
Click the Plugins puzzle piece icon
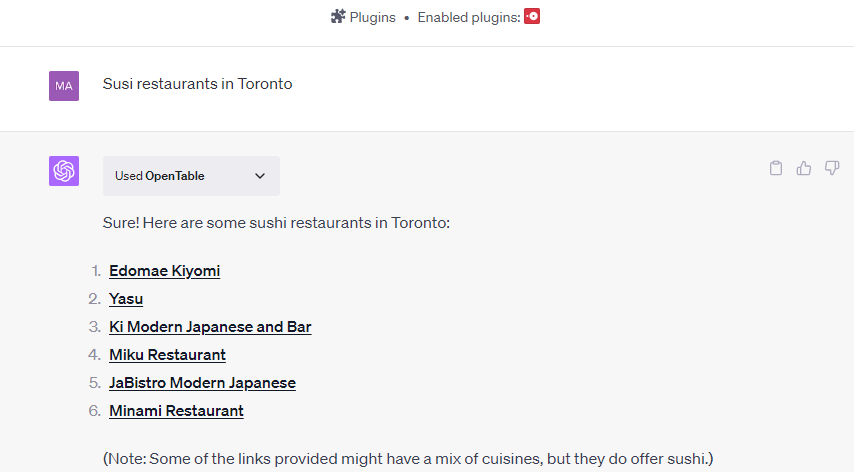pyautogui.click(x=338, y=17)
